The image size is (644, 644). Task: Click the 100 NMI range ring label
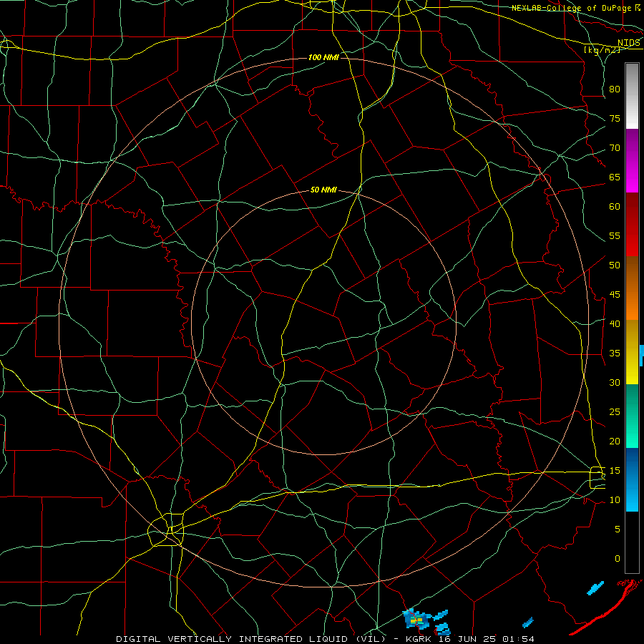323,57
